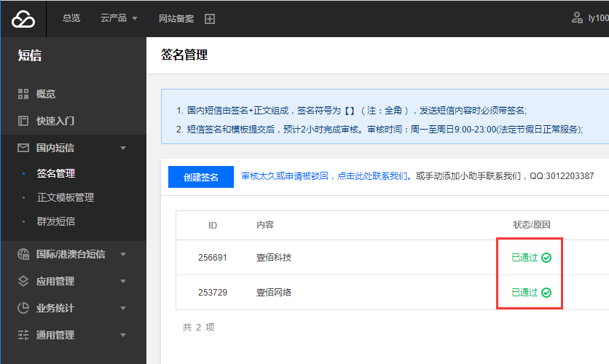
Task: Click the 审核太久或申请被驳回 contact link
Action: tap(323, 176)
